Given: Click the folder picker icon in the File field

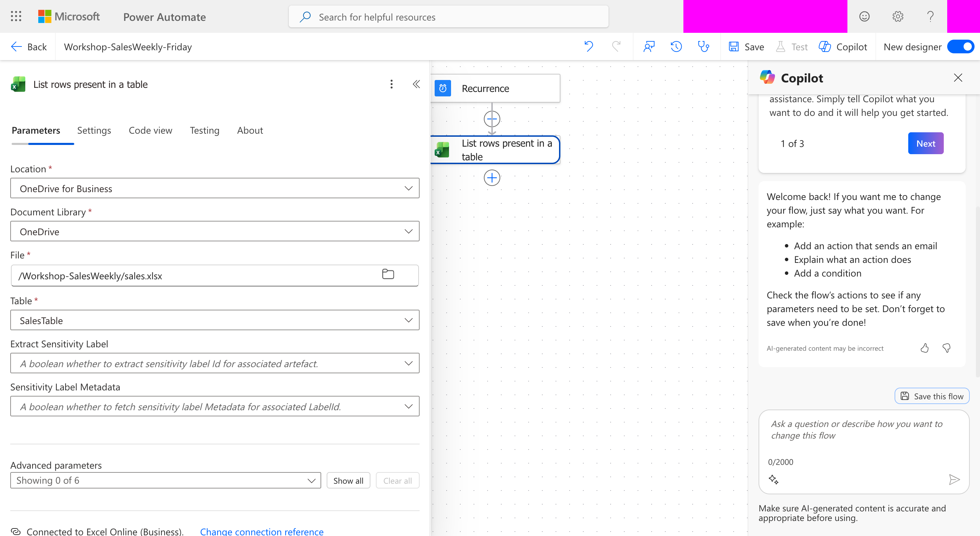Looking at the screenshot, I should pos(388,274).
